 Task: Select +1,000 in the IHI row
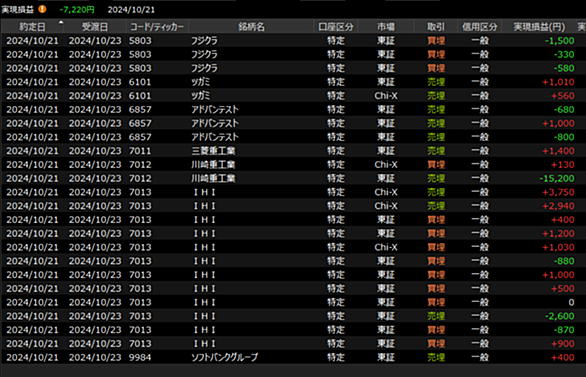pos(558,275)
